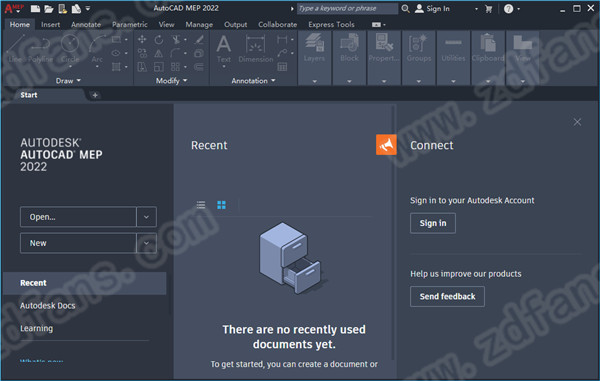Screen dimensions: 600x381
Task: Open the Block ribbon panel
Action: [349, 57]
